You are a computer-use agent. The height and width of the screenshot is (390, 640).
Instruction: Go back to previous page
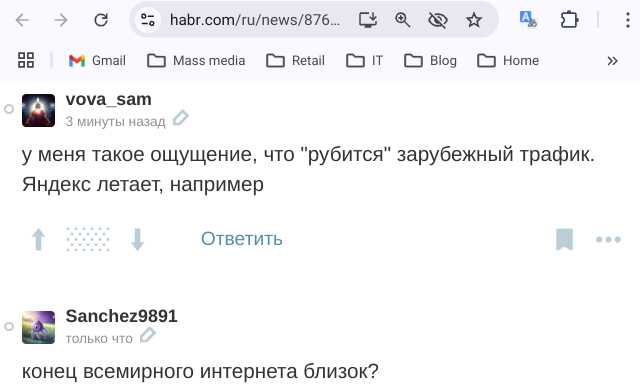point(22,20)
